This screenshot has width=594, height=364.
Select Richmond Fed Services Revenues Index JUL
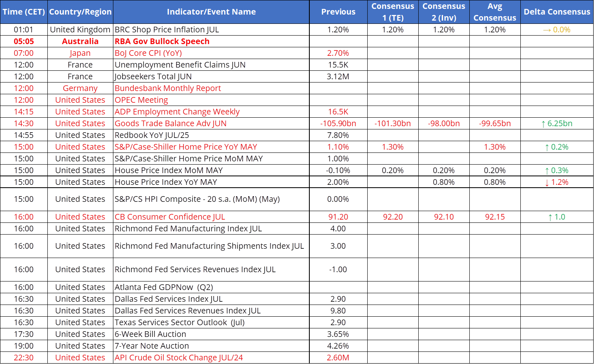(211, 269)
